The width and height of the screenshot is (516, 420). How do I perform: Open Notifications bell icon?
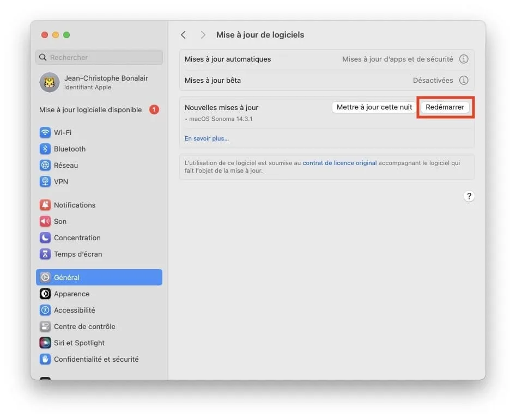(x=45, y=205)
